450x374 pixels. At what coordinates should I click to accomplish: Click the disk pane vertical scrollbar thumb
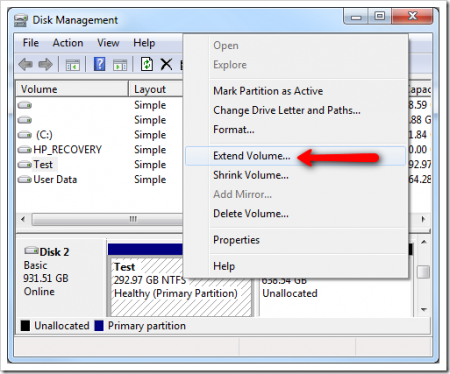pyautogui.click(x=424, y=272)
